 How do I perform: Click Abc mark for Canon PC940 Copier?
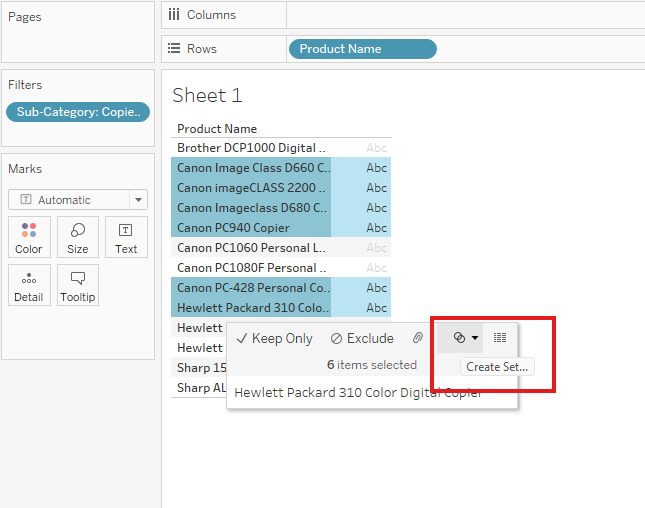point(376,228)
